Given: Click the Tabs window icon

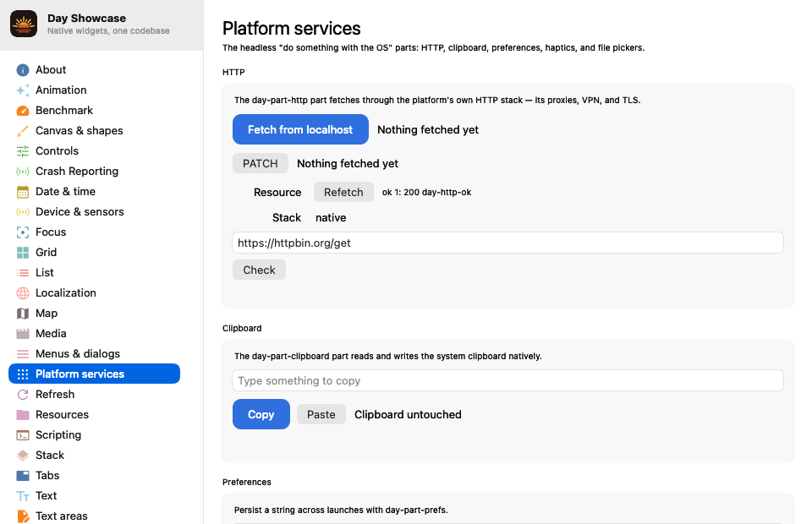Looking at the screenshot, I should click(23, 475).
